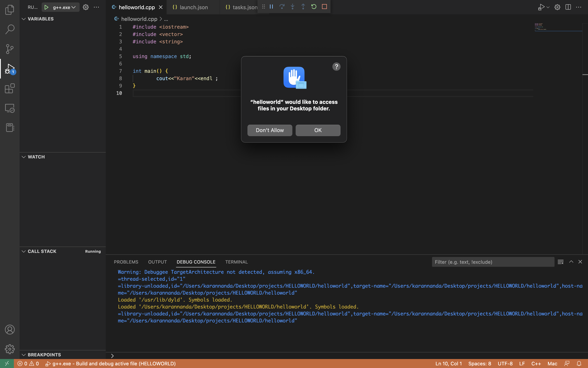The image size is (588, 368).
Task: Open the PROBLEMS panel tab
Action: [x=126, y=262]
